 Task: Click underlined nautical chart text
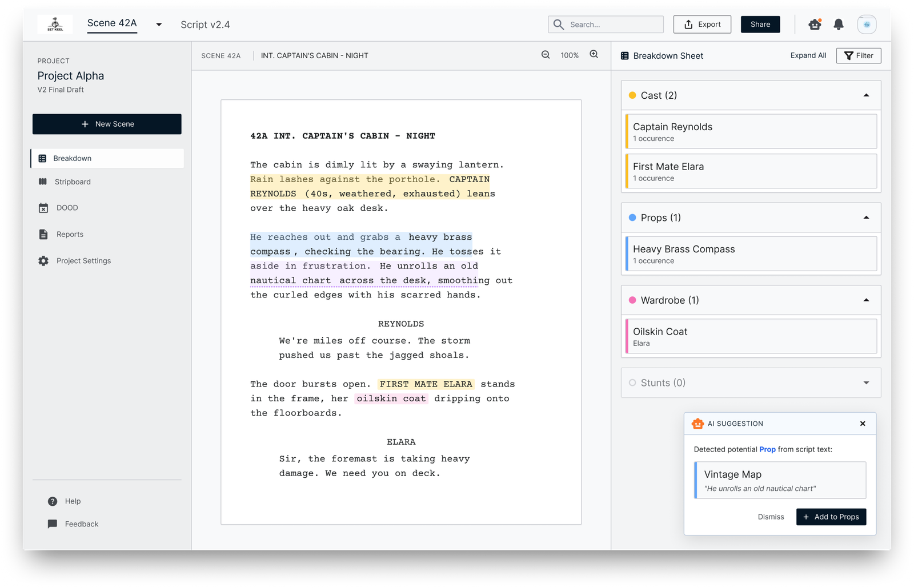click(290, 280)
